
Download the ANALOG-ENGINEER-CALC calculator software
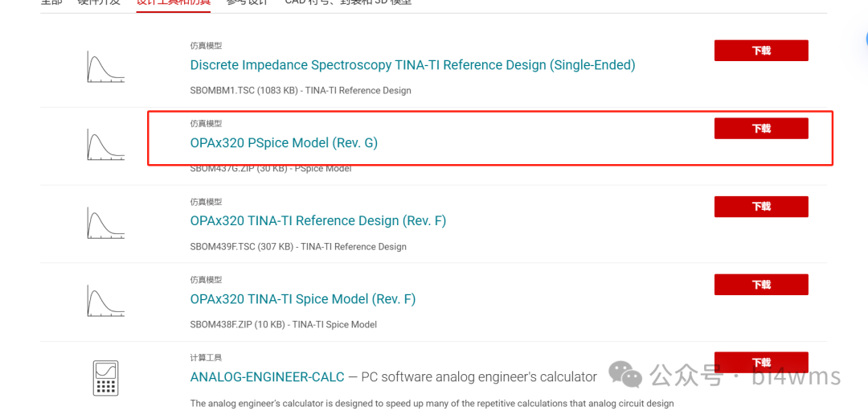point(761,362)
